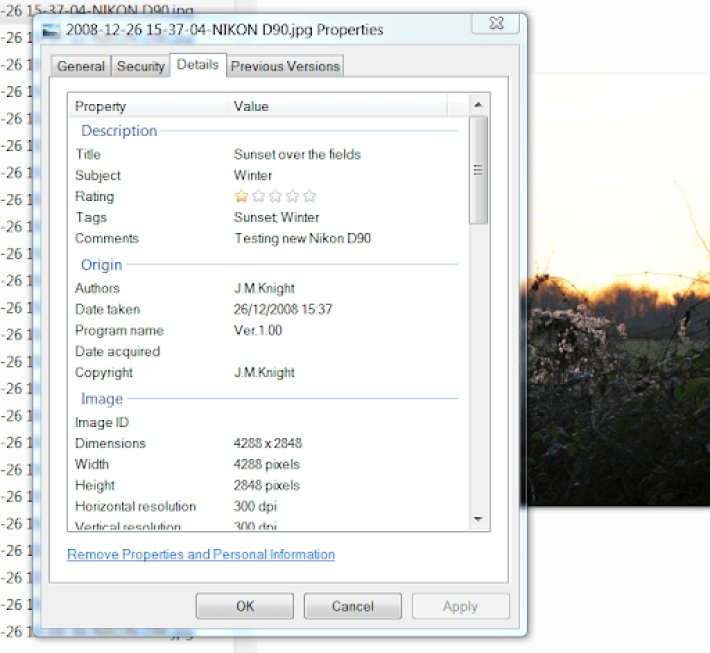710x653 pixels.
Task: Click Horizontal resolution value '300 dpi'
Action: (255, 506)
